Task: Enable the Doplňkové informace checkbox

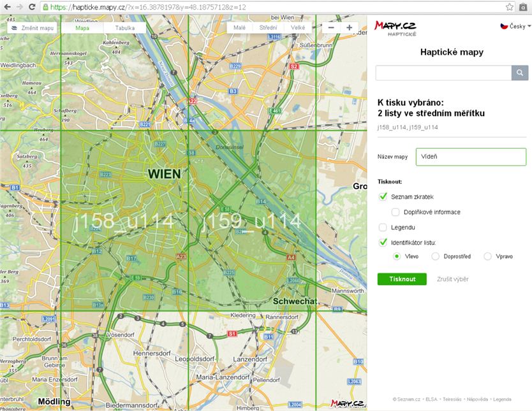Action: point(395,212)
